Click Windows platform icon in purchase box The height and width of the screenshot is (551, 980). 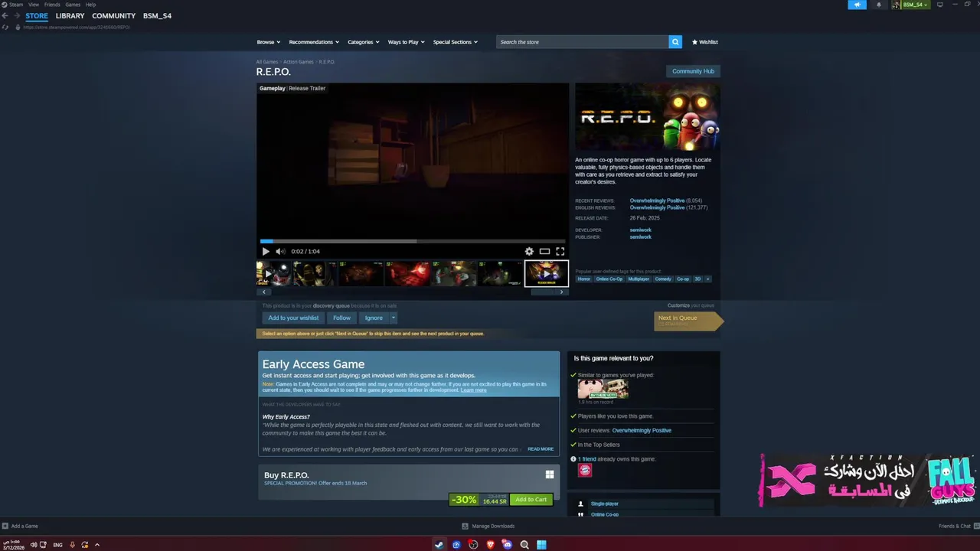[x=550, y=474]
